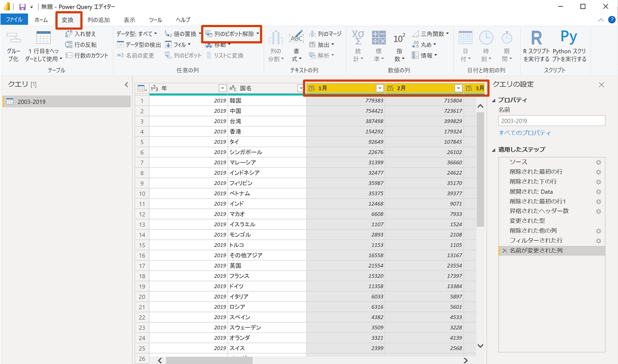Click table icon at grid corner
618x364 pixels.
141,88
